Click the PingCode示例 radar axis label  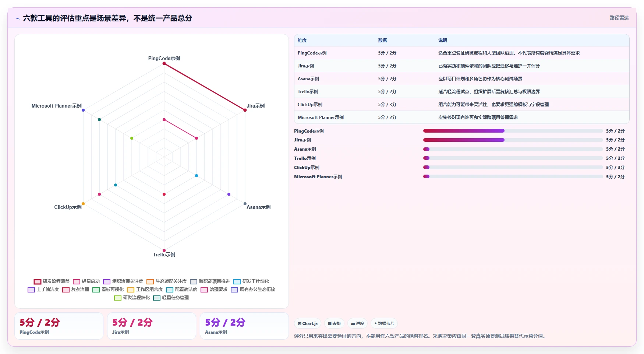pyautogui.click(x=164, y=58)
